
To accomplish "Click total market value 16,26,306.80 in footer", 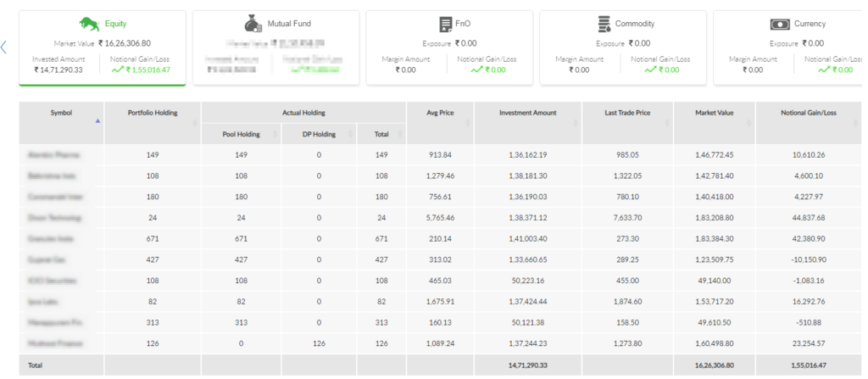I will (x=714, y=365).
